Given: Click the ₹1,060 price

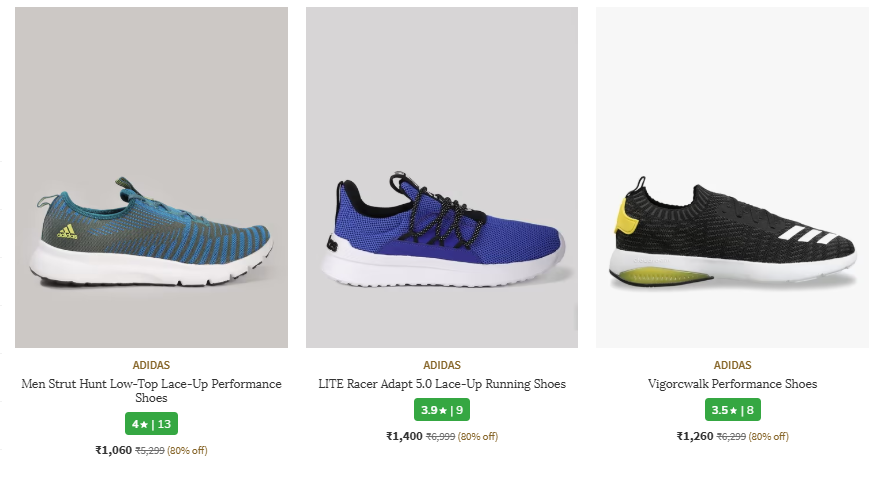Looking at the screenshot, I should 113,450.
